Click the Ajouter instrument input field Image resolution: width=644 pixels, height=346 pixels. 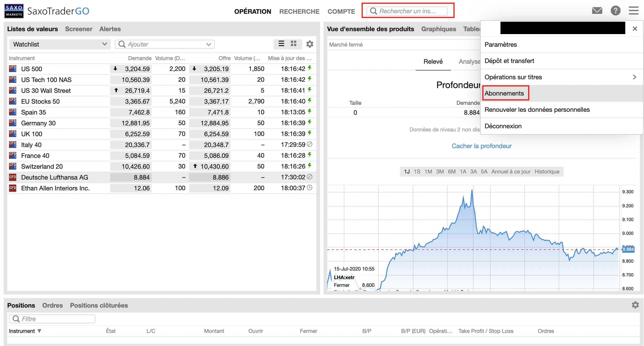(x=164, y=44)
